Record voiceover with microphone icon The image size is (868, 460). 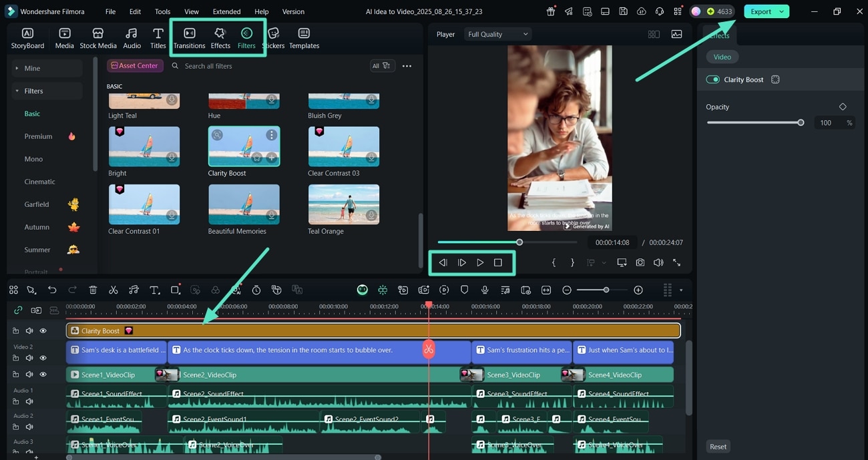tap(485, 290)
